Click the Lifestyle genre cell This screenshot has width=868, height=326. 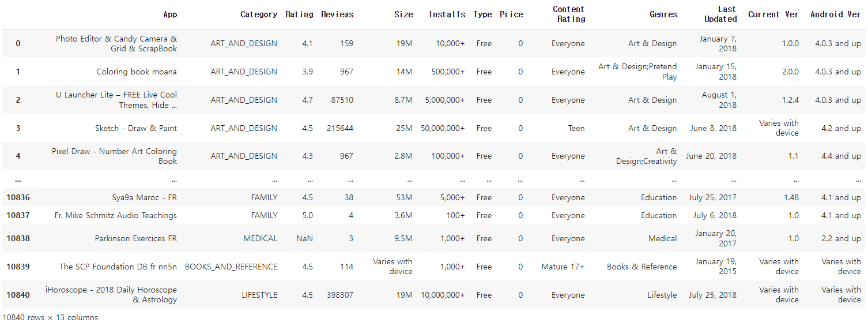click(x=662, y=295)
